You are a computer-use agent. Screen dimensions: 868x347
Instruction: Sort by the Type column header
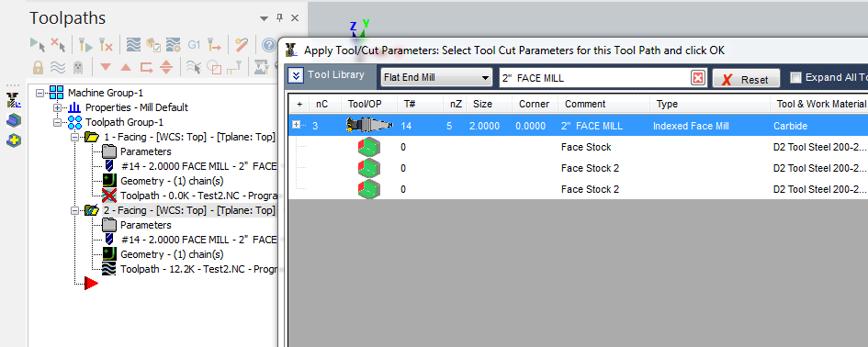pyautogui.click(x=710, y=104)
